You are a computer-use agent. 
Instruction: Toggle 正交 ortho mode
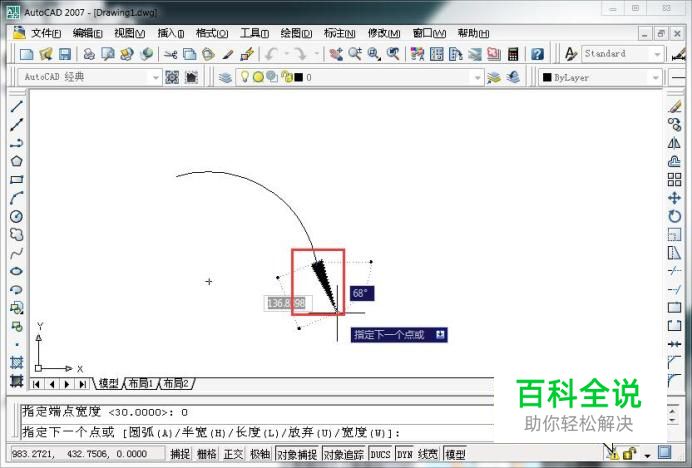[233, 454]
